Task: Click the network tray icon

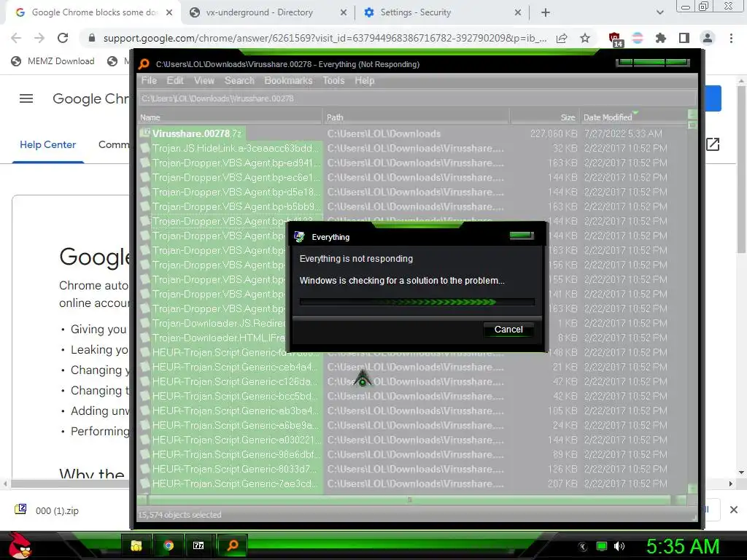Action: coord(602,546)
